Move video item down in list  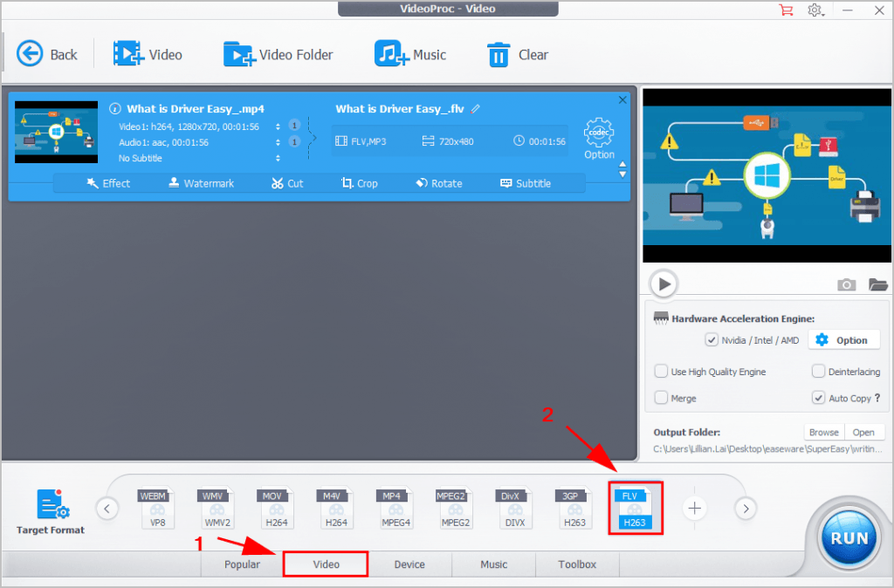point(622,174)
